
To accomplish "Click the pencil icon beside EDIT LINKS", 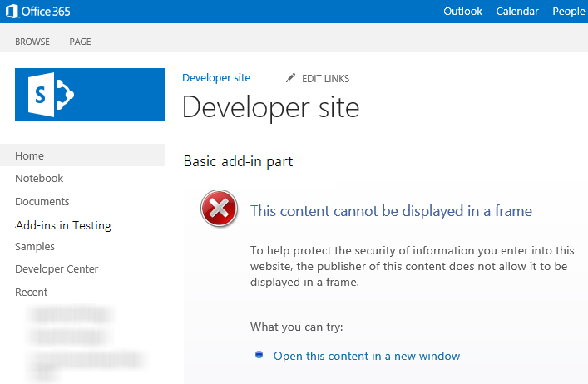I will (290, 78).
